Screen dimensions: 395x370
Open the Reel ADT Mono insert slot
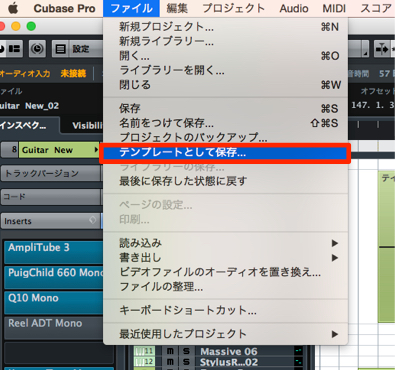[x=54, y=328]
